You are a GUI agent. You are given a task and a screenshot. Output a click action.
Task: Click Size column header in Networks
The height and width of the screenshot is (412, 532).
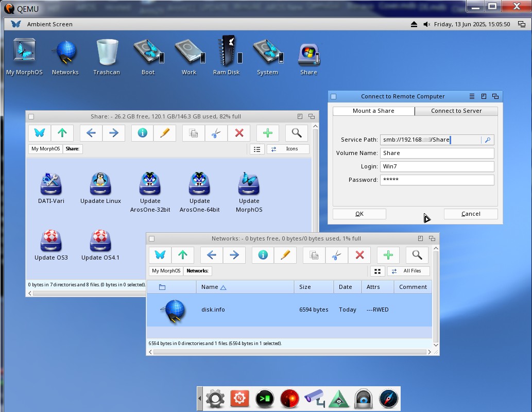click(314, 287)
